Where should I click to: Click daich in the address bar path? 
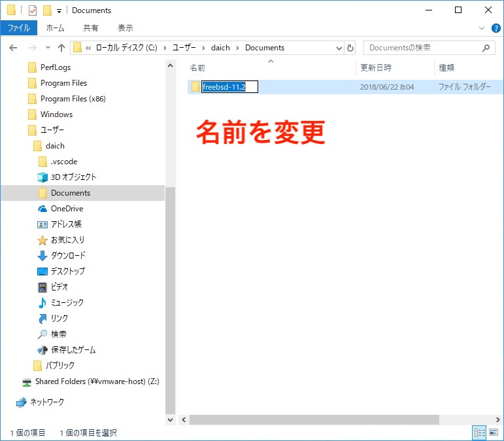coord(220,48)
